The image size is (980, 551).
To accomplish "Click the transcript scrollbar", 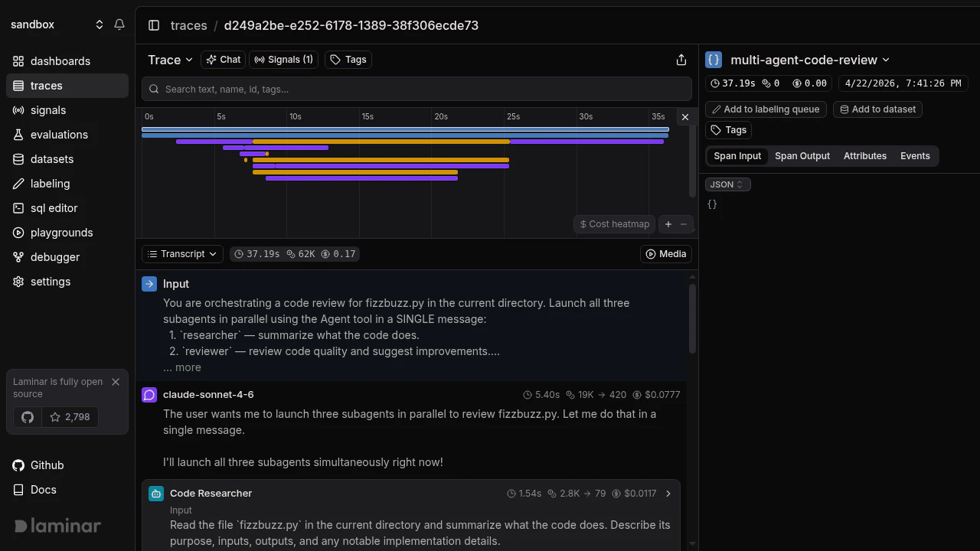I will coord(693,318).
